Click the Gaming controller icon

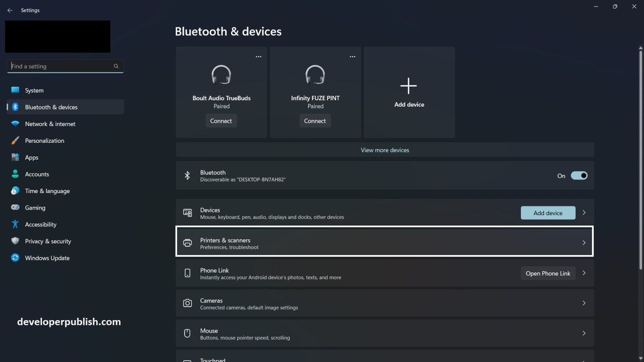pyautogui.click(x=15, y=207)
